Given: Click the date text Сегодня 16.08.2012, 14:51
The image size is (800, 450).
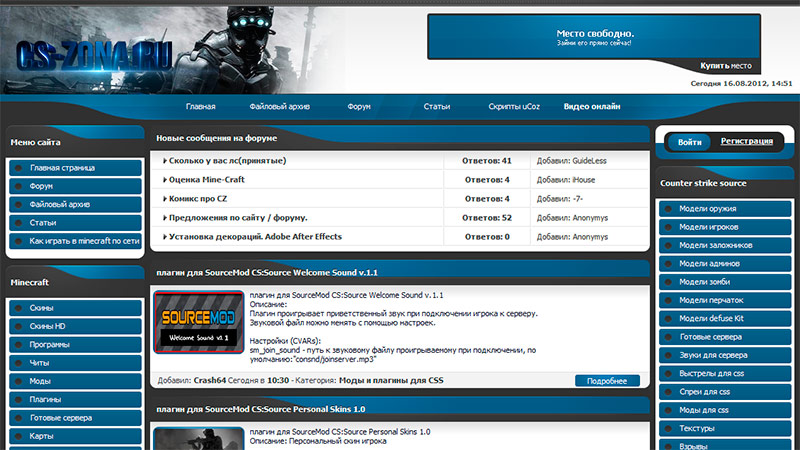Looking at the screenshot, I should tap(741, 84).
